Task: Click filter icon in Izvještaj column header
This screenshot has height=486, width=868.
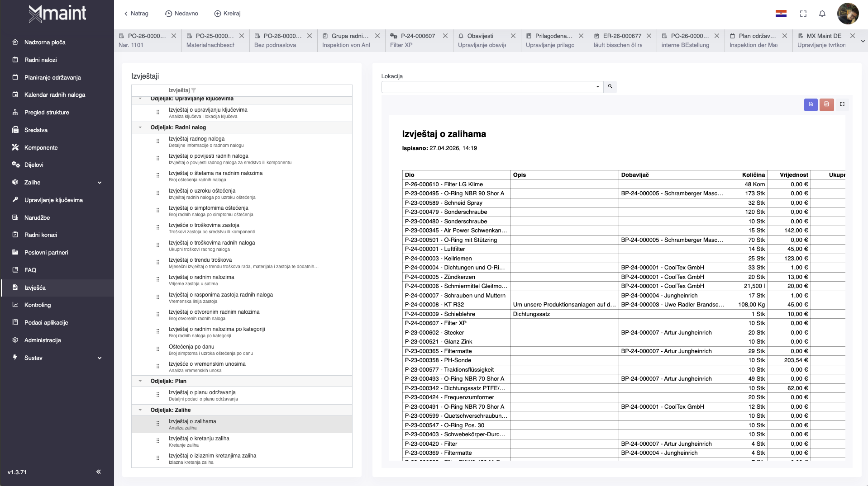Action: (x=194, y=90)
